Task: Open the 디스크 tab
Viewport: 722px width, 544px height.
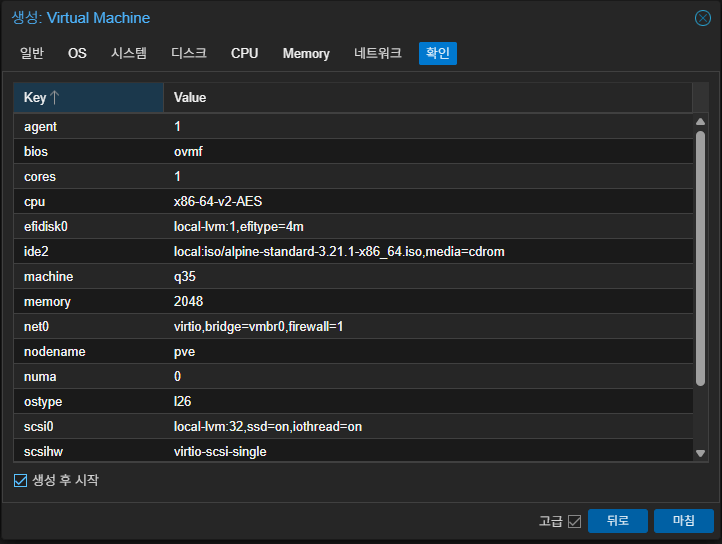Action: pyautogui.click(x=189, y=53)
